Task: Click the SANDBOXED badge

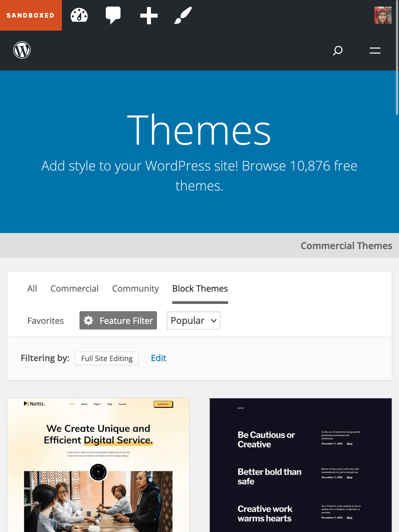Action: [x=31, y=15]
